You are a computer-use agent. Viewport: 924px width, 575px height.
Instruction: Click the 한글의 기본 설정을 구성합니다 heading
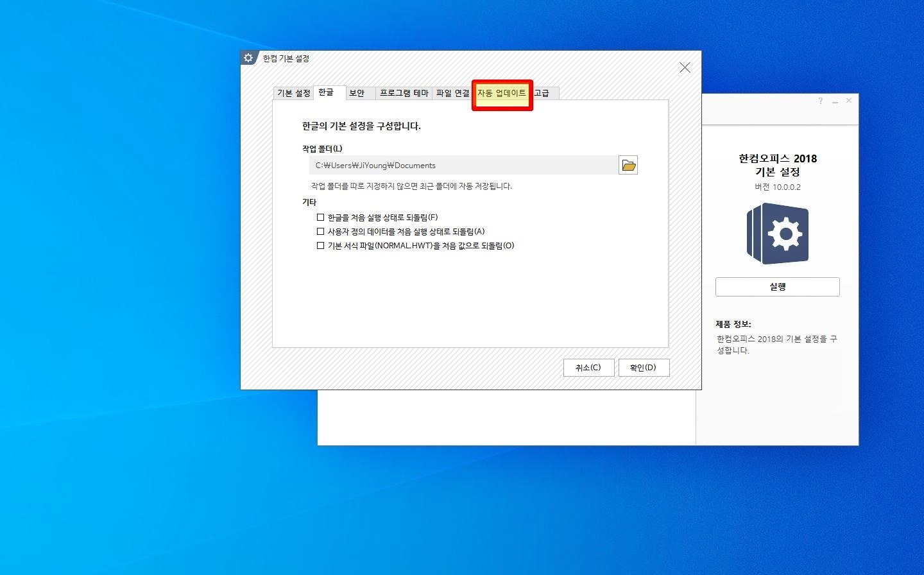pos(362,126)
